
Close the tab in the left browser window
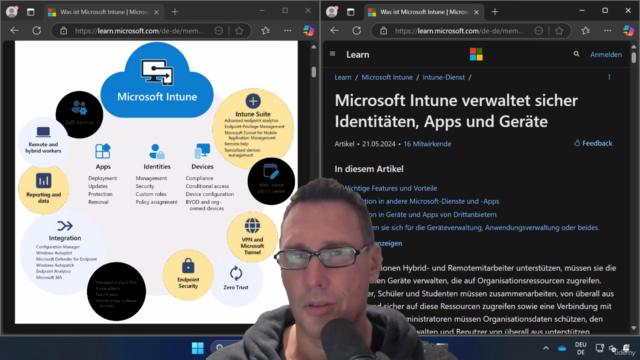click(156, 12)
